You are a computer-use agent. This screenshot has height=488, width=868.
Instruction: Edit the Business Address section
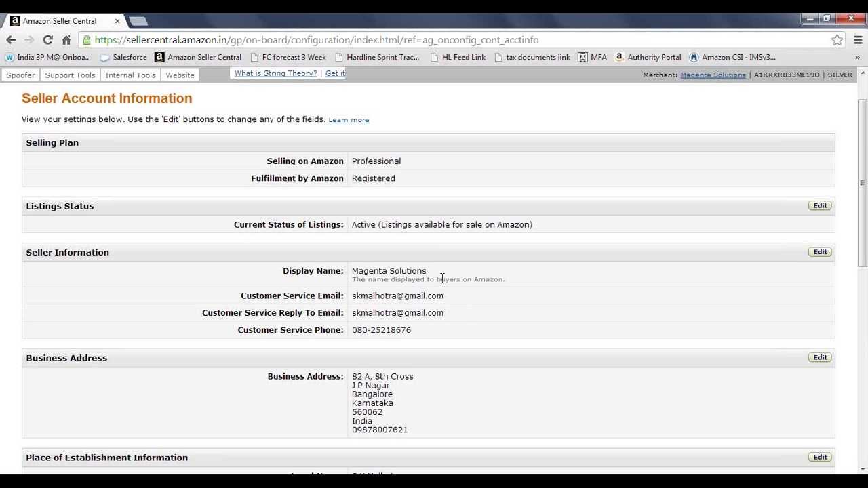(x=820, y=357)
